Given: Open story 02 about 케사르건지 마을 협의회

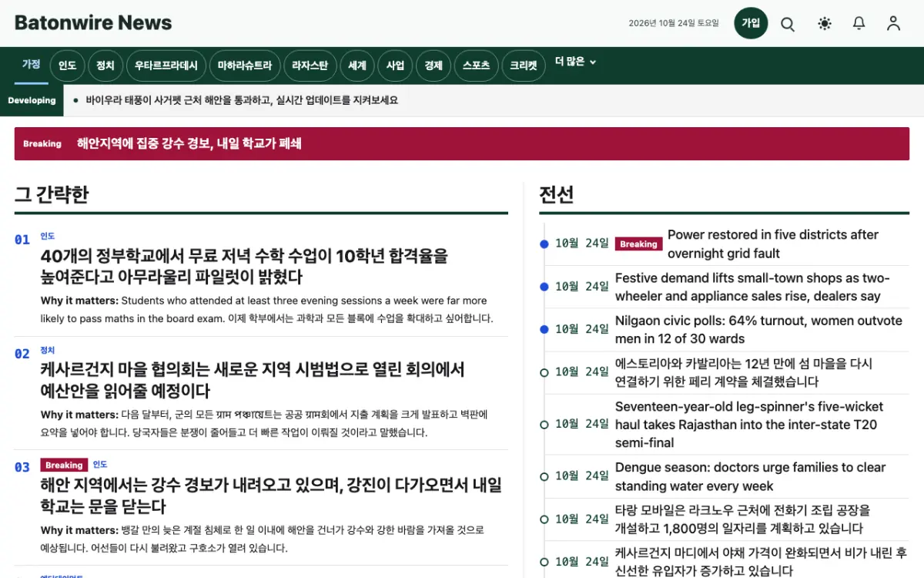Looking at the screenshot, I should pos(253,380).
